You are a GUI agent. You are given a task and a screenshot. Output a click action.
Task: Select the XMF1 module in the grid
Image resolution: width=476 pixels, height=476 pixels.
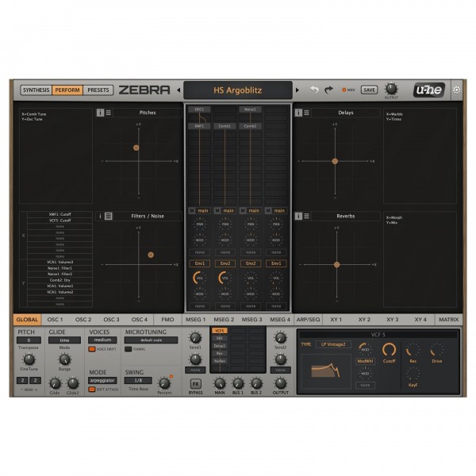199,126
